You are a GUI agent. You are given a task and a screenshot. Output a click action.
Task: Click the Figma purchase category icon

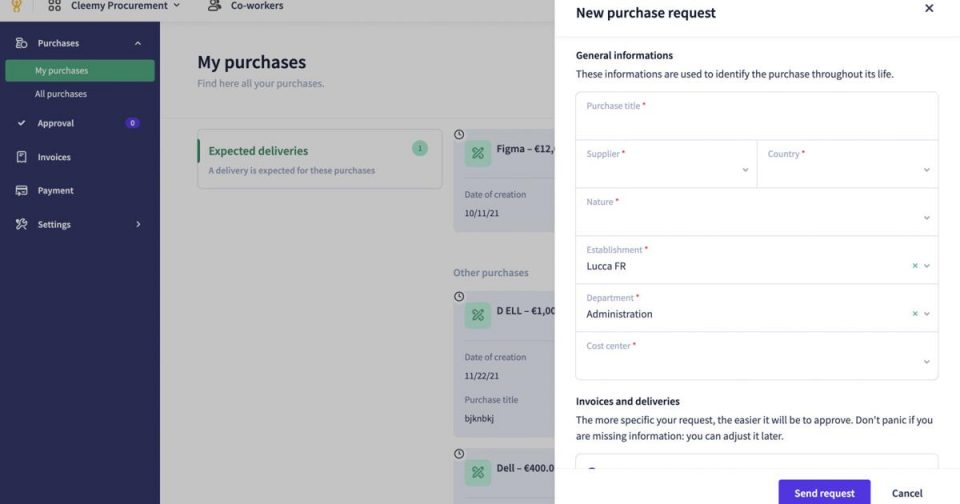478,153
